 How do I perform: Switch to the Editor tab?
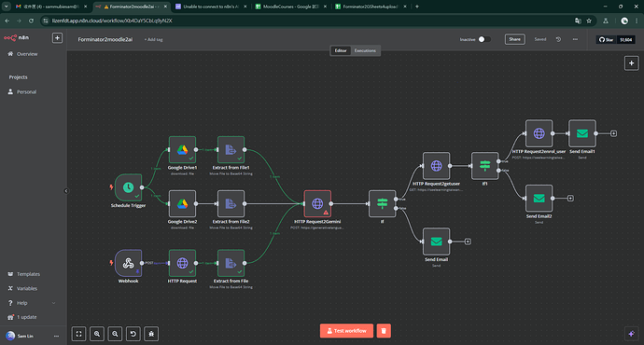click(x=341, y=50)
